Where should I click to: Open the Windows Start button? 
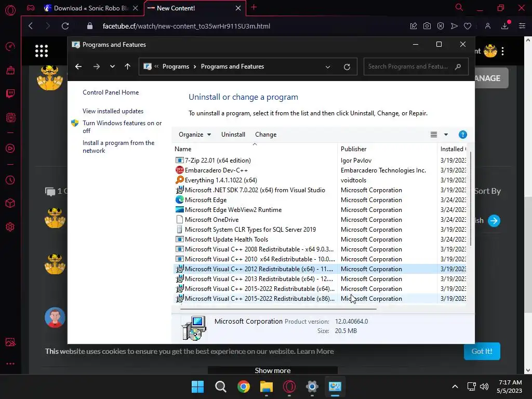click(197, 387)
